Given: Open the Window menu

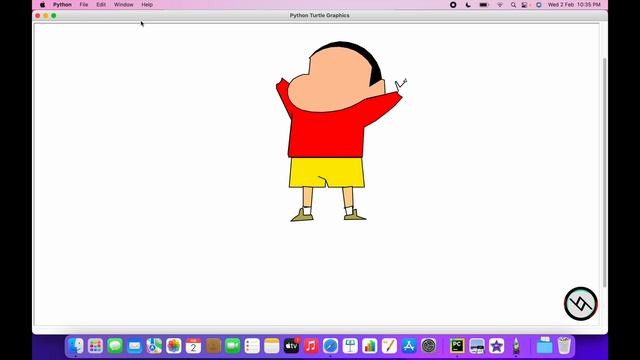Looking at the screenshot, I should pos(124,5).
